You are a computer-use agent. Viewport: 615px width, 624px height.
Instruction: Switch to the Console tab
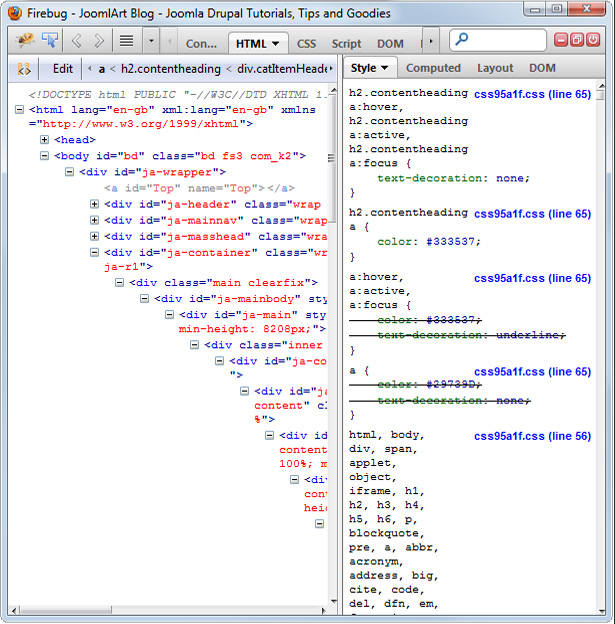pyautogui.click(x=201, y=44)
